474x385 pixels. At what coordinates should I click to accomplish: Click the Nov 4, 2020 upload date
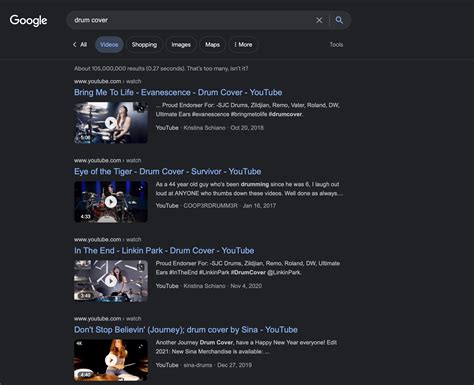246,286
